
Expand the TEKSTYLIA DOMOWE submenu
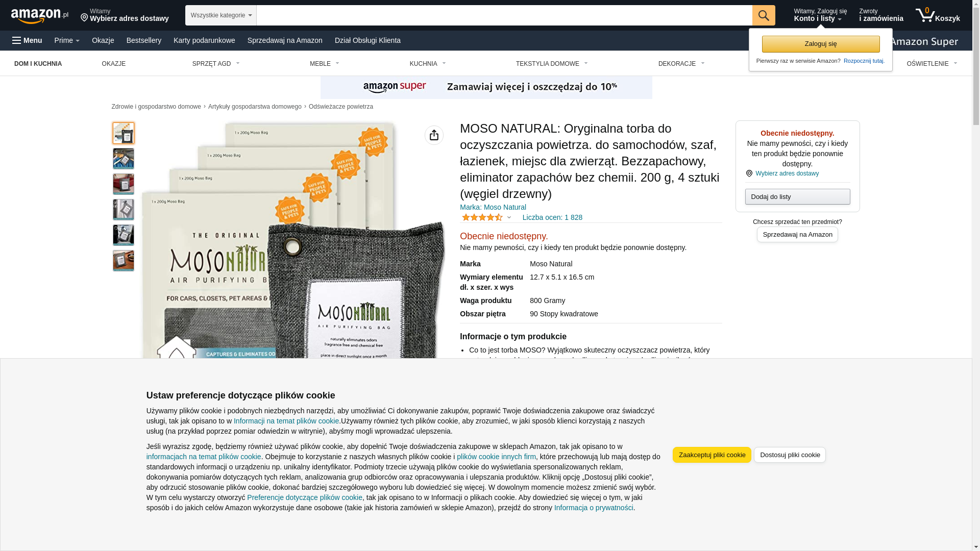tap(552, 64)
